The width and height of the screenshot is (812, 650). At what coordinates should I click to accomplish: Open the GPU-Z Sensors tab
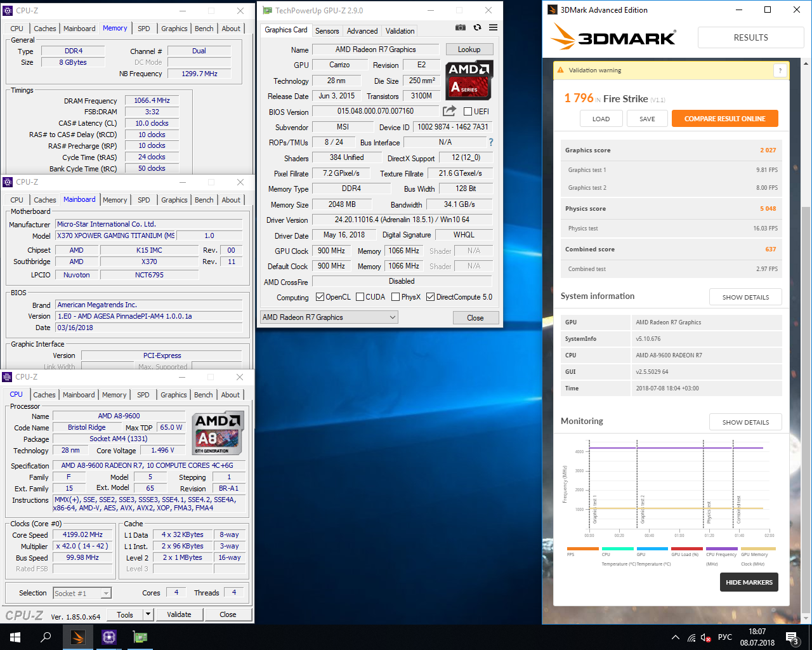pyautogui.click(x=327, y=31)
